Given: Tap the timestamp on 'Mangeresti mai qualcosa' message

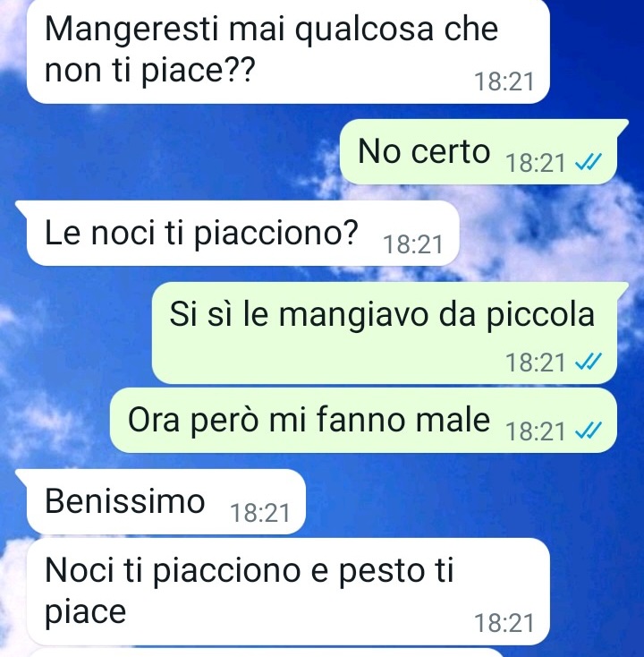Looking at the screenshot, I should pos(504,81).
